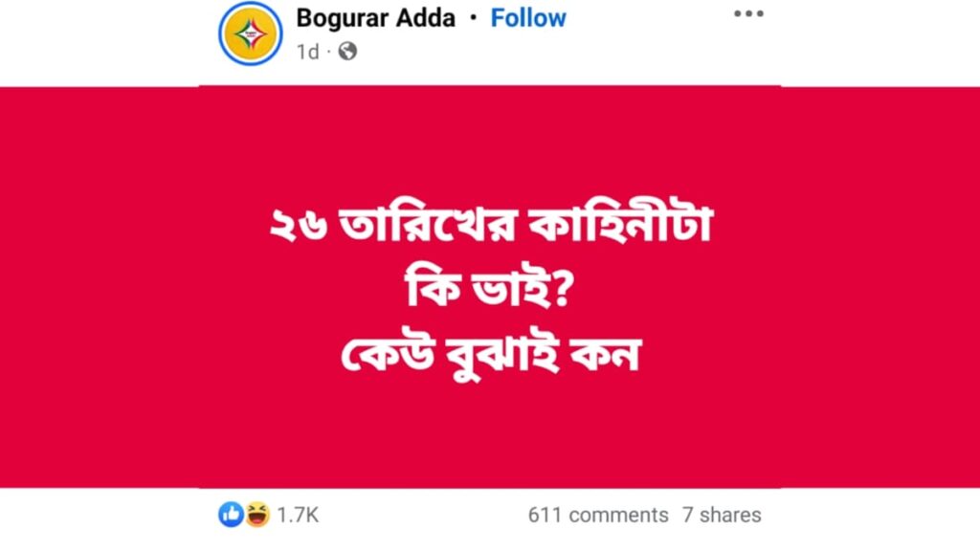Open the Bogurar Adda profile picture

[x=251, y=33]
